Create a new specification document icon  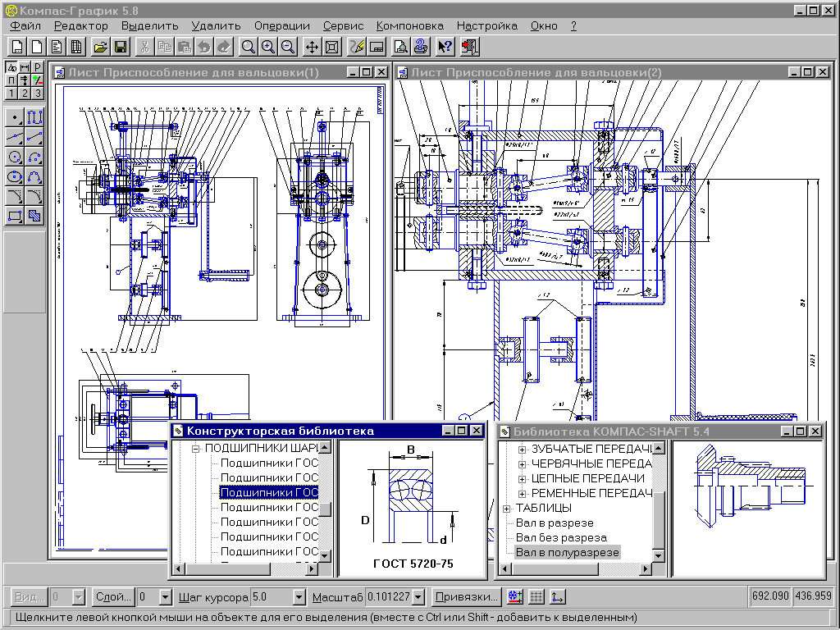pyautogui.click(x=76, y=47)
